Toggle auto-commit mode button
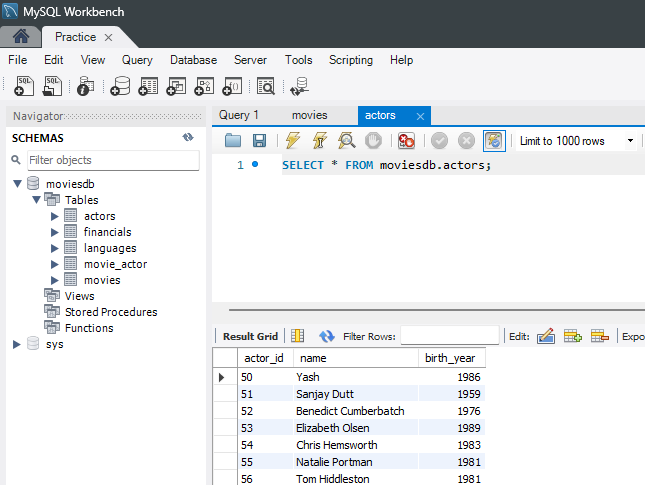Viewport: 645px width, 485px height. tap(494, 141)
